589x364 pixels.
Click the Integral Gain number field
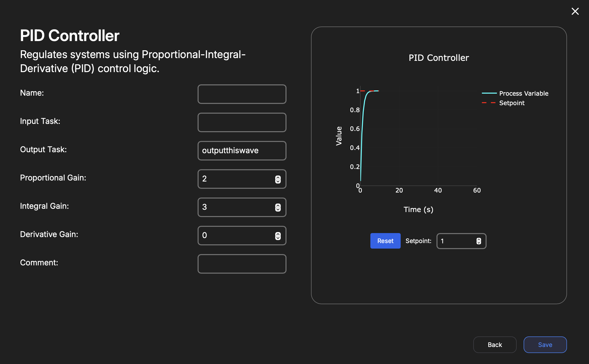[x=237, y=207]
